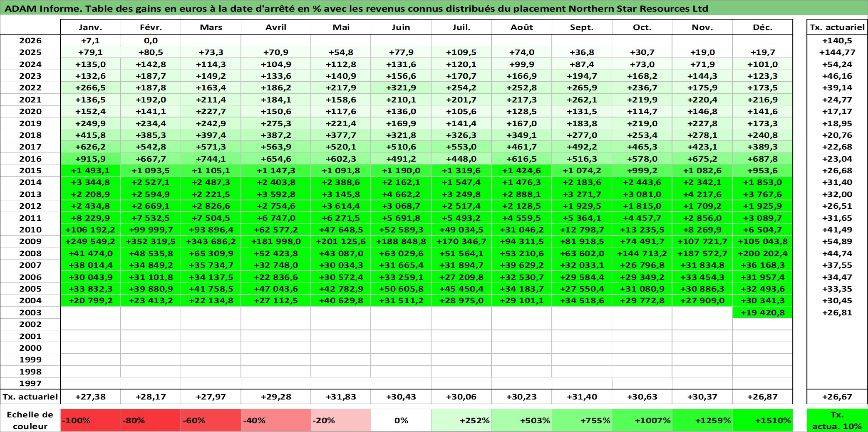868x432 pixels.
Task: Click the +144,77 actuarial rate for 2025
Action: pos(837,52)
